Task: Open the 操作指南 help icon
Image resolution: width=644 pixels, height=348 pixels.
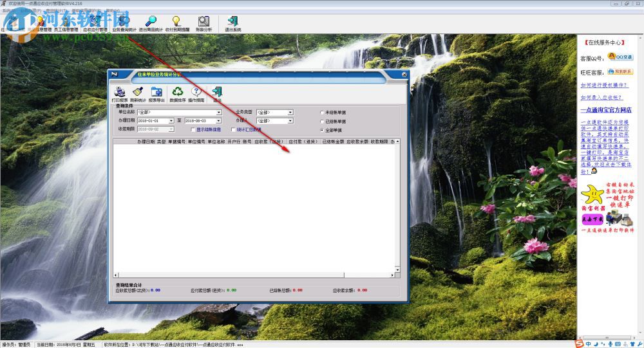Action: pos(196,92)
